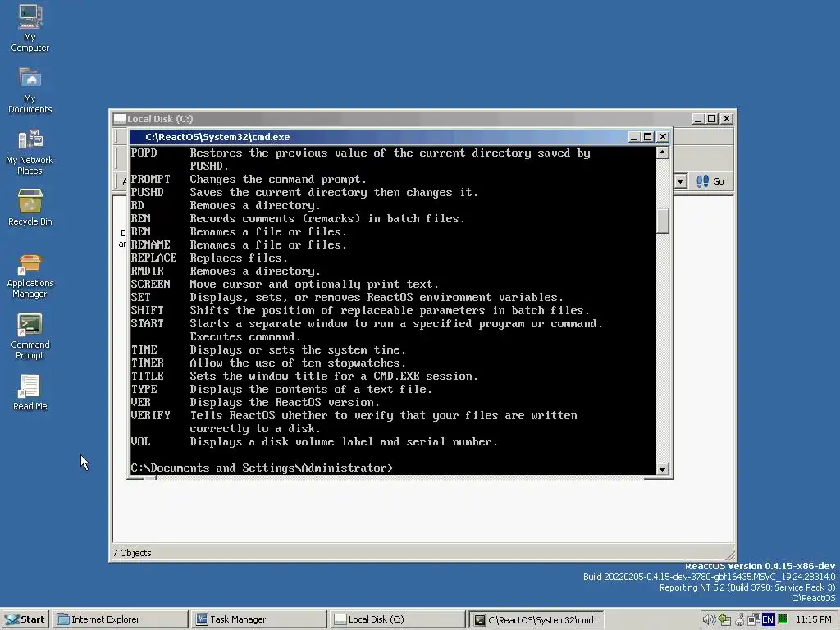Click the VERIFY command text

(x=151, y=416)
